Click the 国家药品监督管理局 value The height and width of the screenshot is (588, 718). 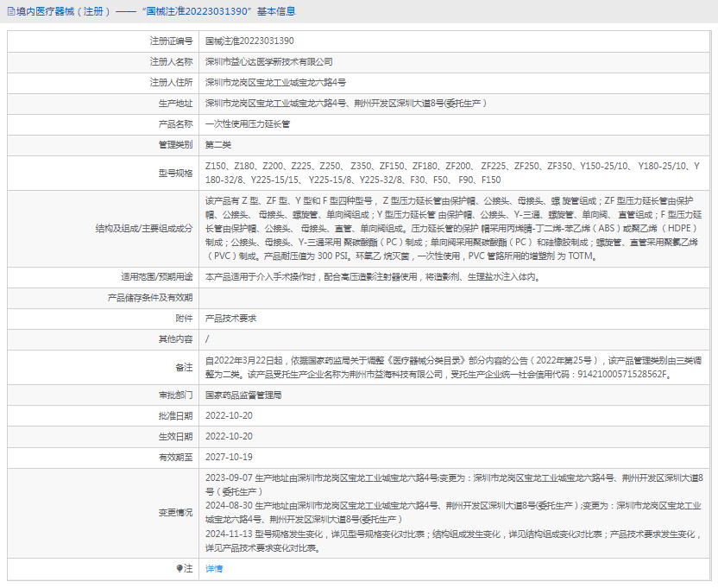pyautogui.click(x=243, y=395)
